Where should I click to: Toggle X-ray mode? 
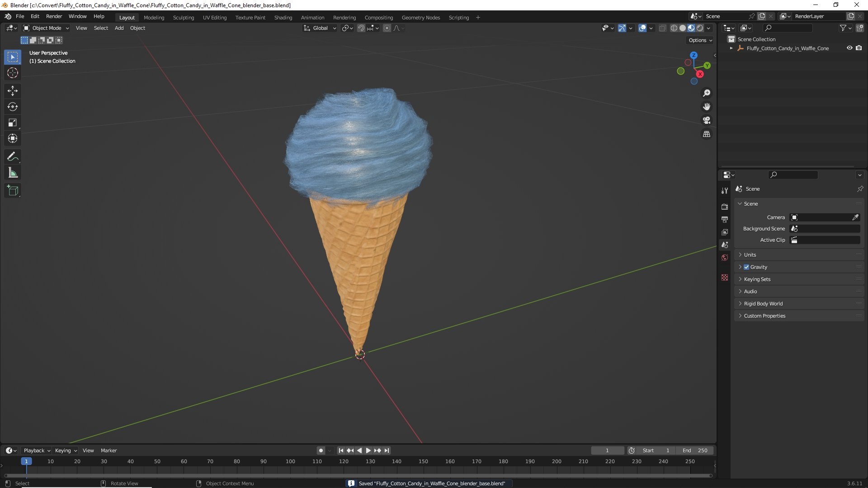tap(662, 28)
